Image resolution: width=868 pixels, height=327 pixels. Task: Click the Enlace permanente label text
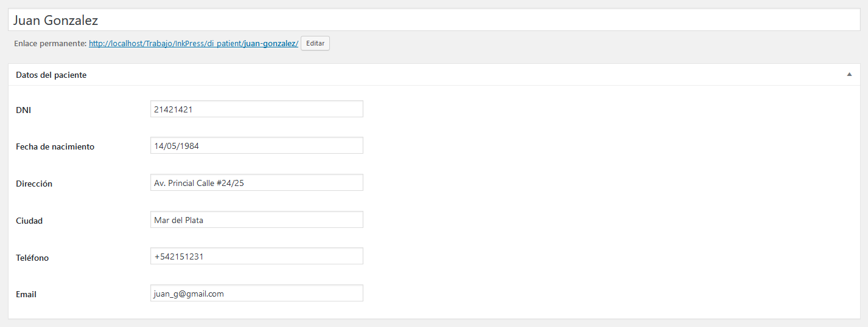(50, 44)
